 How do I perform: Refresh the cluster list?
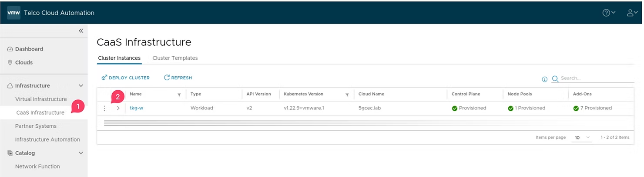[178, 78]
